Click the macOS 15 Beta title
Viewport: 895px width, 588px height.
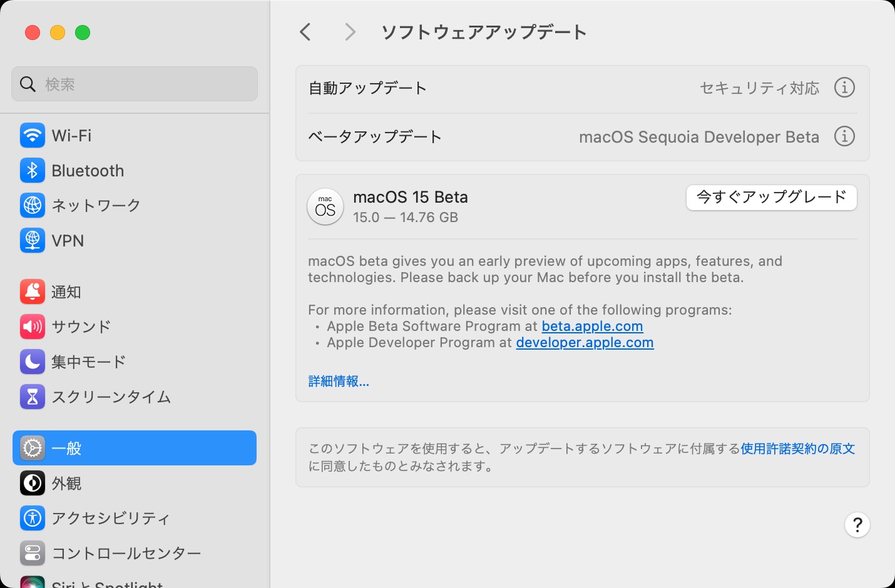(x=411, y=197)
